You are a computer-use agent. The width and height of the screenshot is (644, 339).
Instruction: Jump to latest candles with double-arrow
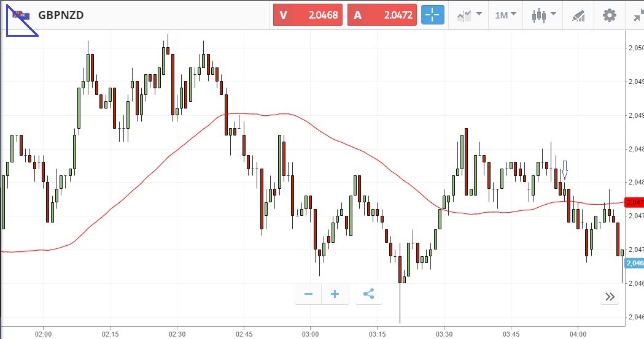(610, 297)
